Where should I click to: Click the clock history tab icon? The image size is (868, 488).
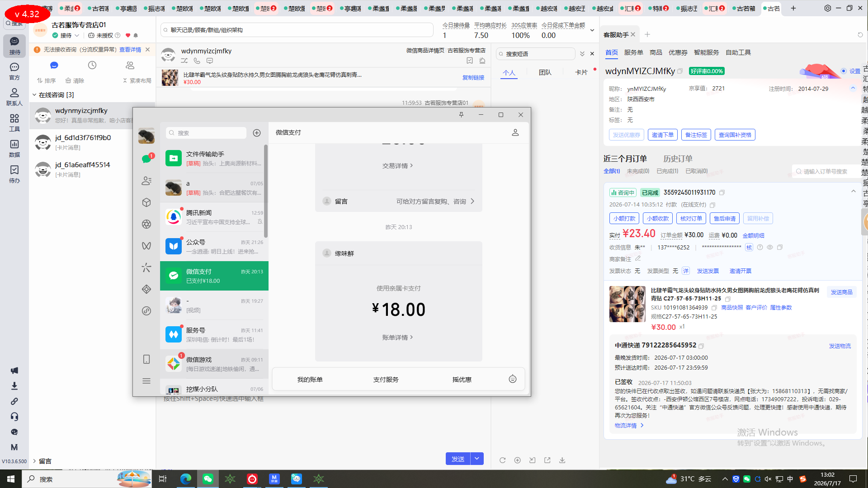(92, 65)
